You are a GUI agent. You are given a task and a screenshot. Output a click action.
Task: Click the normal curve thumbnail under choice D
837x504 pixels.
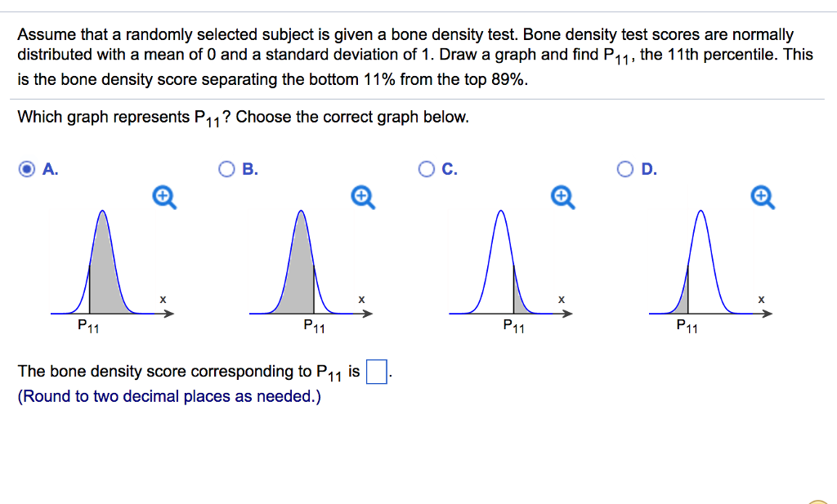pyautogui.click(x=700, y=261)
